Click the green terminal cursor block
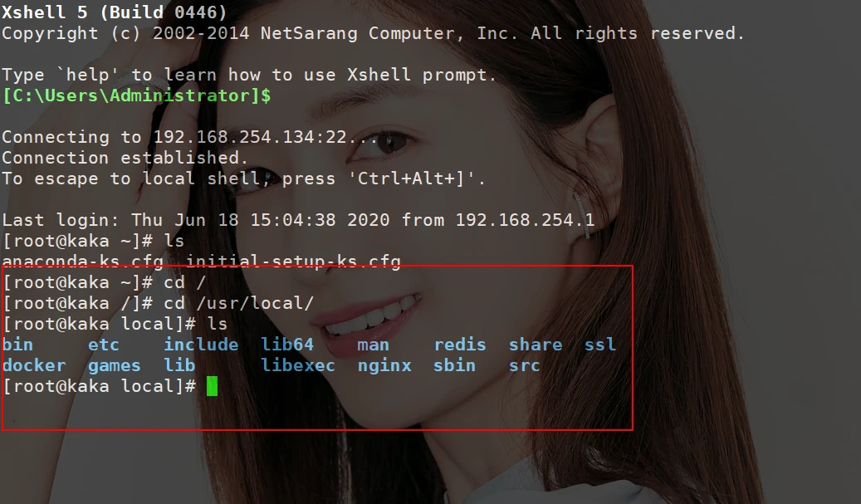 (x=213, y=386)
